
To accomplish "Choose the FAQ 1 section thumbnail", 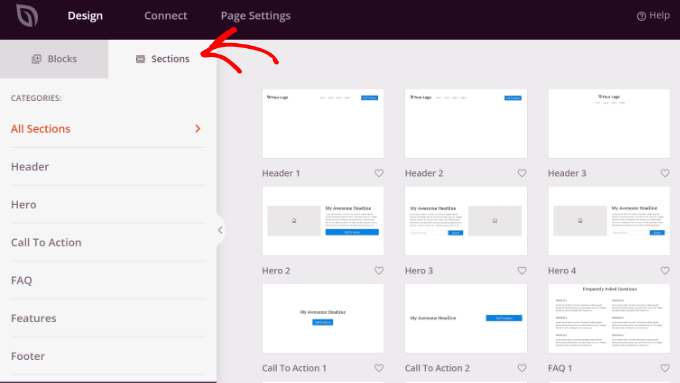I will coord(609,318).
